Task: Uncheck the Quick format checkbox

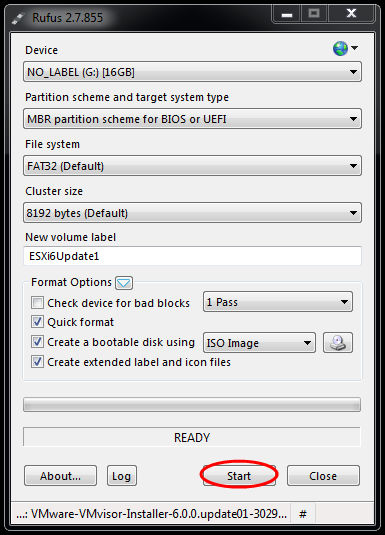Action: pos(37,322)
